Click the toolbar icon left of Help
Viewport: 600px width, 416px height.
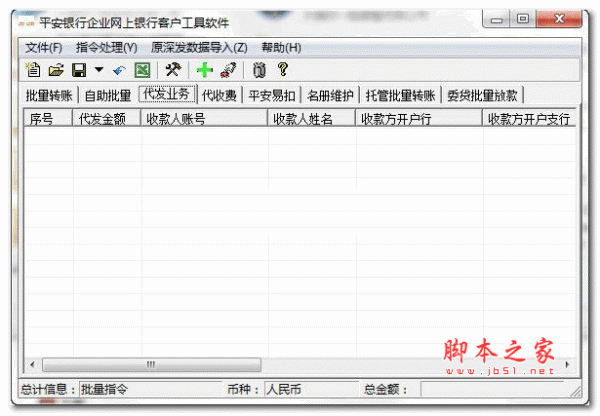259,70
